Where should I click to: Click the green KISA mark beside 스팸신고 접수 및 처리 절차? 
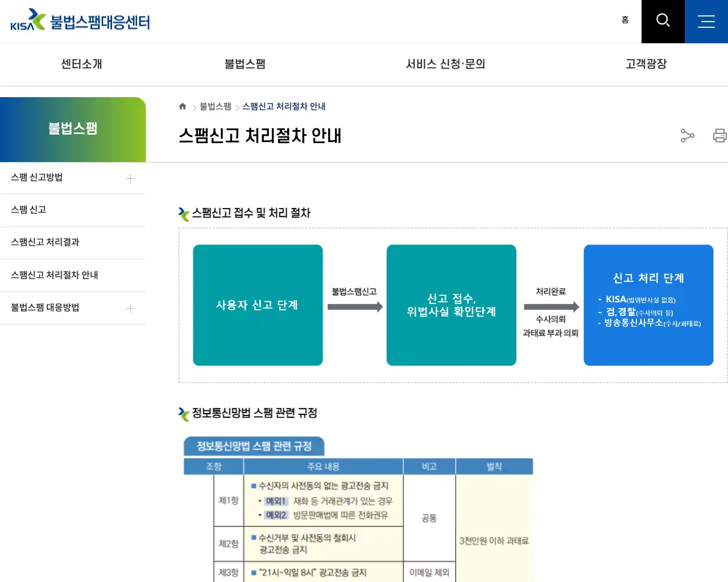[x=183, y=214]
